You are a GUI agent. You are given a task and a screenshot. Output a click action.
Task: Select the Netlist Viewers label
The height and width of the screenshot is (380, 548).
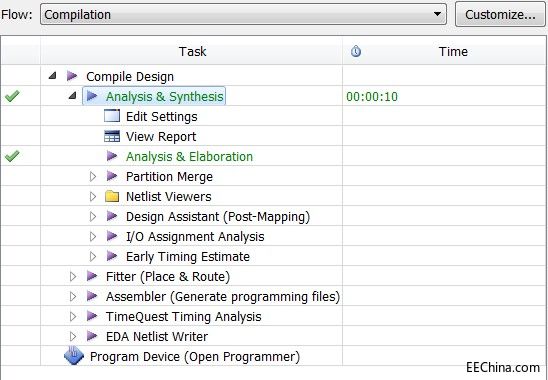tap(168, 196)
